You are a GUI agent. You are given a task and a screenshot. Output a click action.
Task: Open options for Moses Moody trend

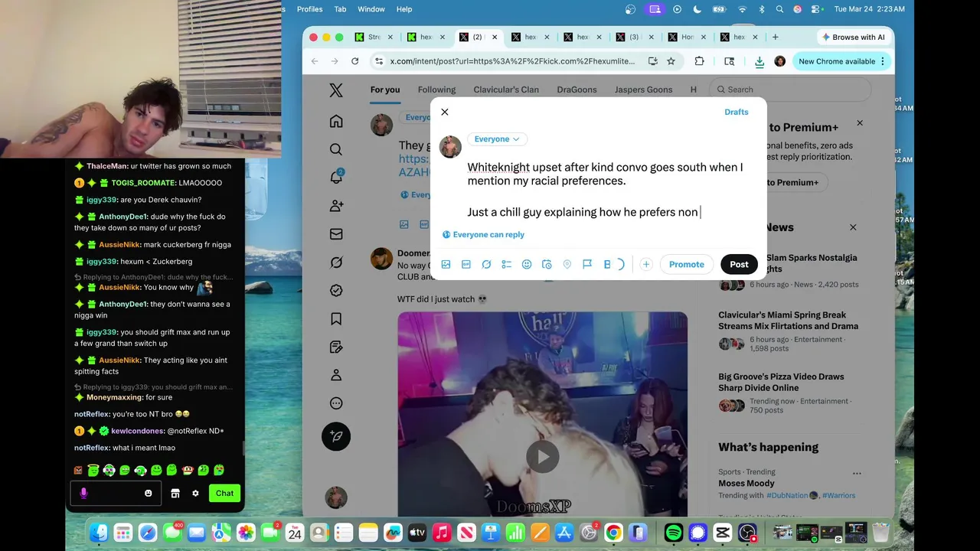(857, 473)
